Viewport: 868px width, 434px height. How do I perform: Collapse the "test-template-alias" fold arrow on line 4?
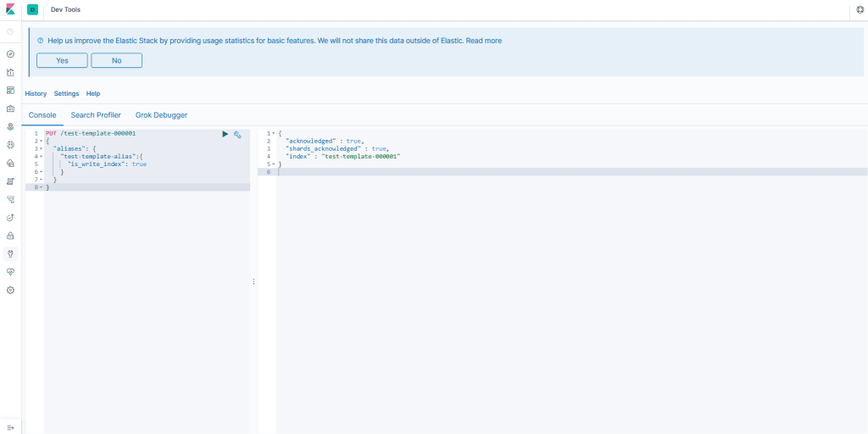(42, 157)
